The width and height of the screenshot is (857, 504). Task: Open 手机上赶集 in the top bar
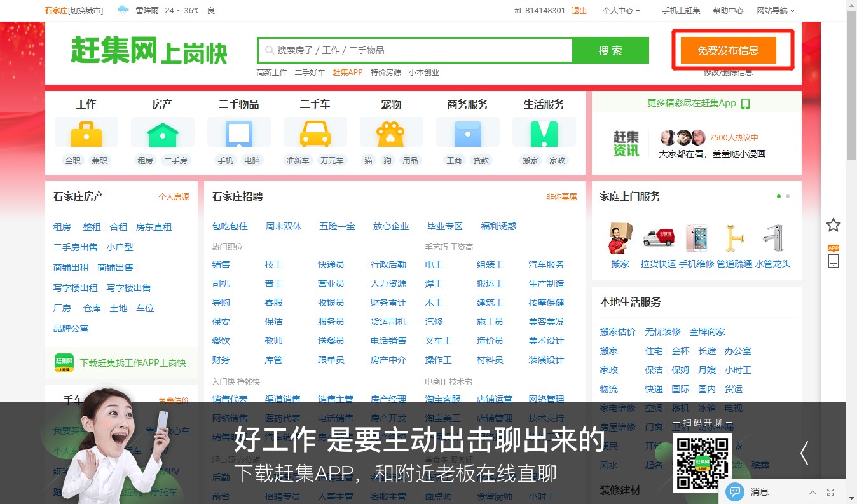tap(681, 10)
